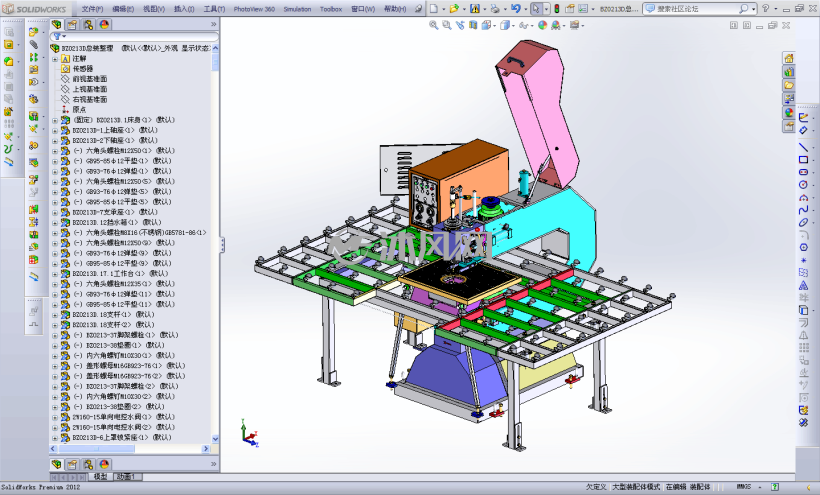The image size is (820, 495).
Task: Click the Edit Appearance color ball icon
Action: click(x=542, y=25)
